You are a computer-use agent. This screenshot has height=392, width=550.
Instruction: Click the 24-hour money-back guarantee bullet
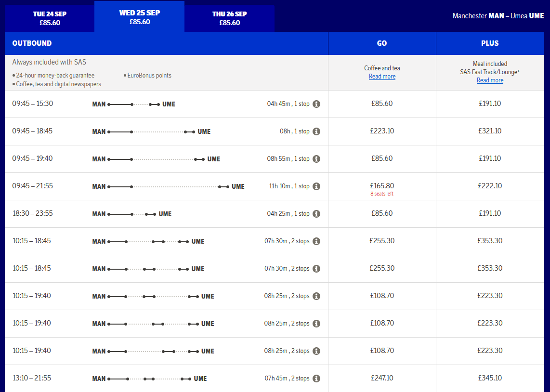coord(53,76)
